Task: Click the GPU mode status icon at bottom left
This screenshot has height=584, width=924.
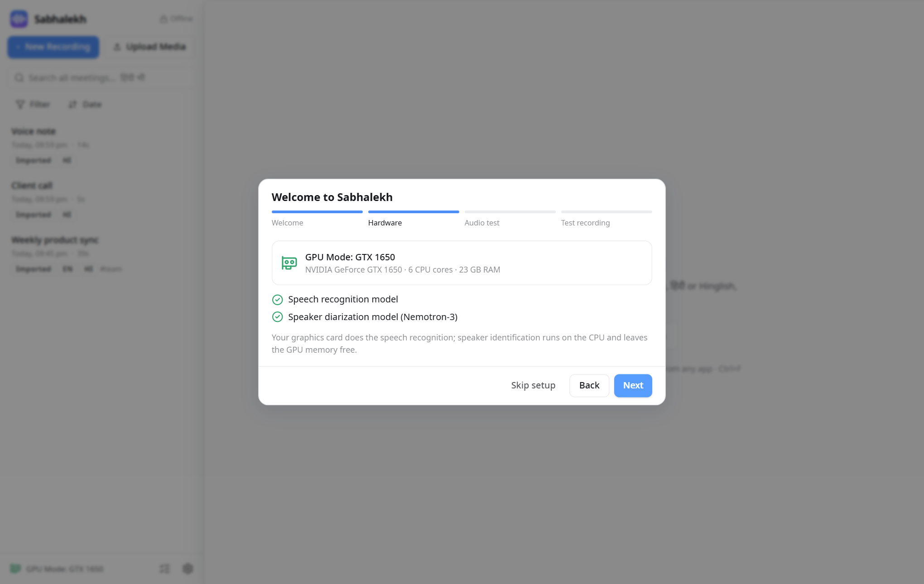Action: coord(15,569)
